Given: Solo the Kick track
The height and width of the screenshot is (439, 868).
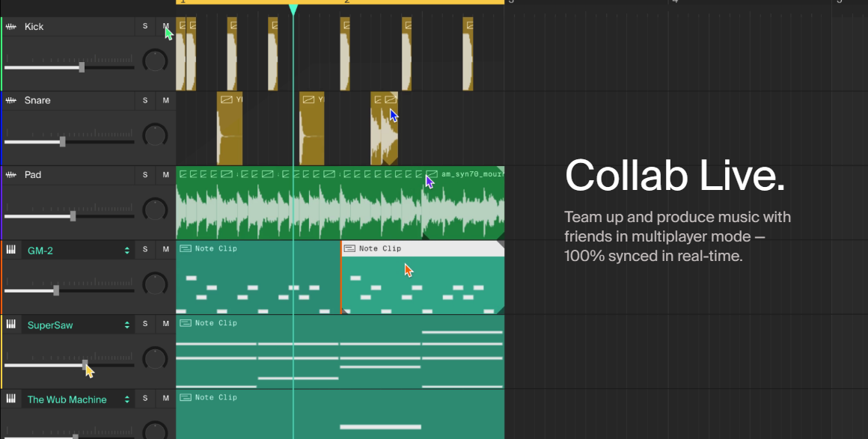Looking at the screenshot, I should pyautogui.click(x=145, y=26).
